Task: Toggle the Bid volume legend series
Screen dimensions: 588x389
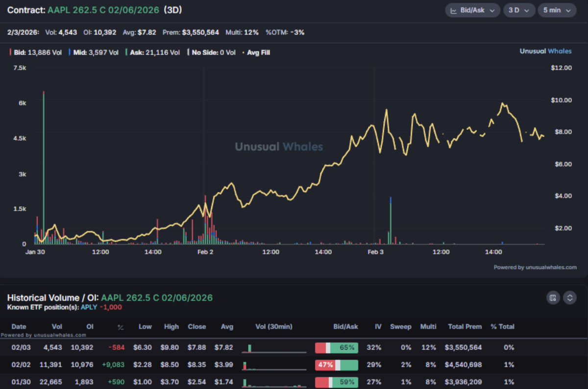Action: click(36, 52)
